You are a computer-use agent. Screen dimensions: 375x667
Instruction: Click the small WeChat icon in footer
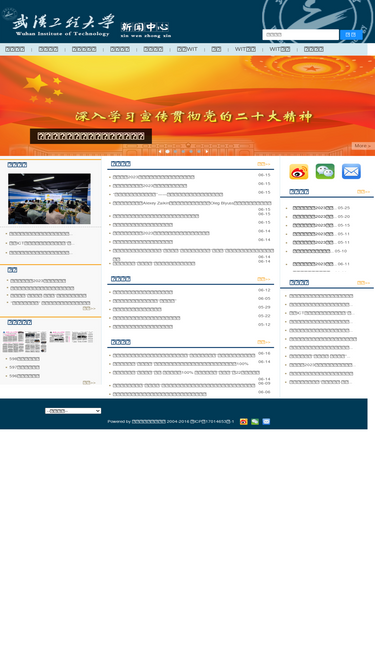pos(255,422)
